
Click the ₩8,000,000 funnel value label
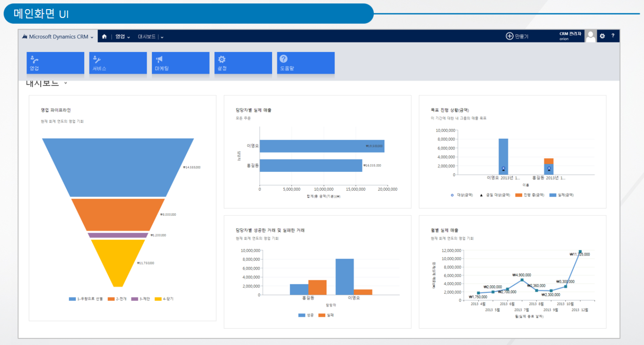tap(168, 214)
